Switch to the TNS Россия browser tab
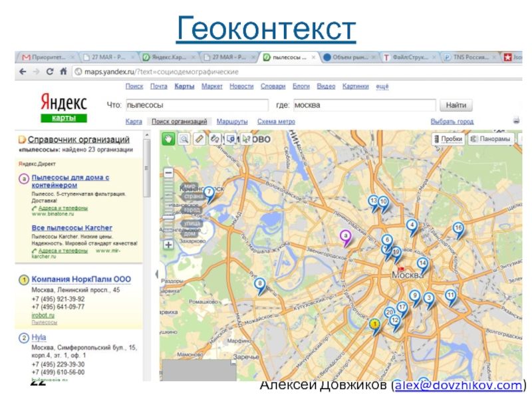 coord(470,57)
